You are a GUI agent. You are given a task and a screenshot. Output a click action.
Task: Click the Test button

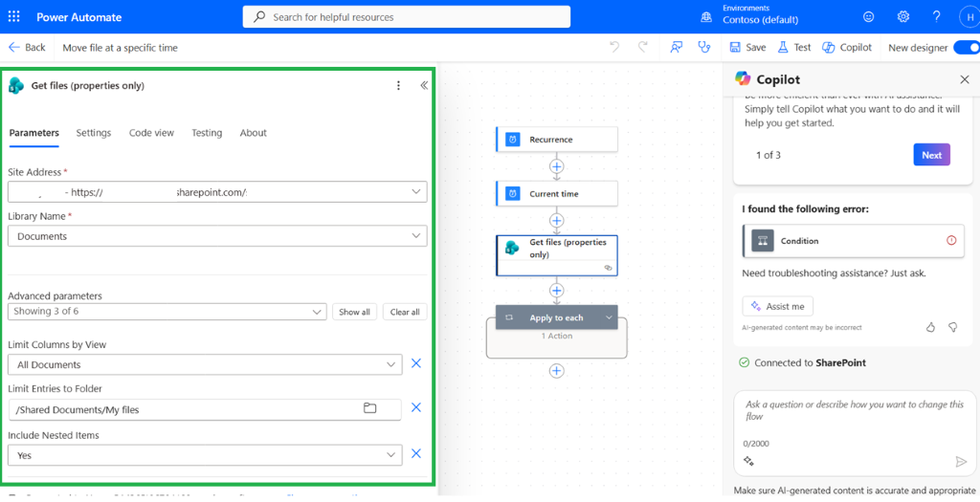click(x=794, y=48)
